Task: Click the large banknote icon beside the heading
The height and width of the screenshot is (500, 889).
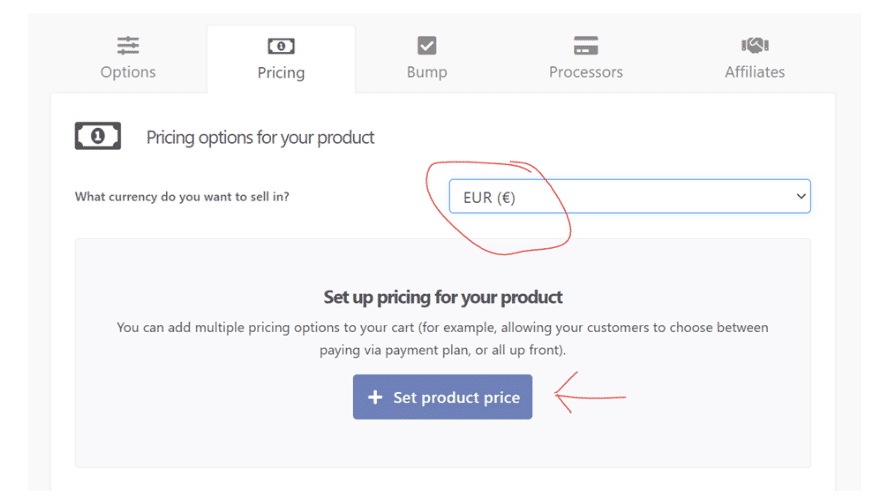Action: tap(98, 136)
